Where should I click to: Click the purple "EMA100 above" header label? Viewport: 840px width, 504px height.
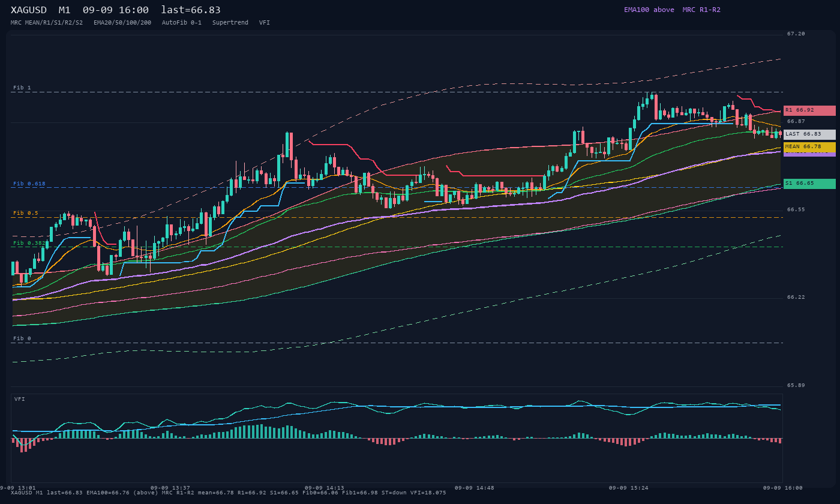tap(649, 10)
